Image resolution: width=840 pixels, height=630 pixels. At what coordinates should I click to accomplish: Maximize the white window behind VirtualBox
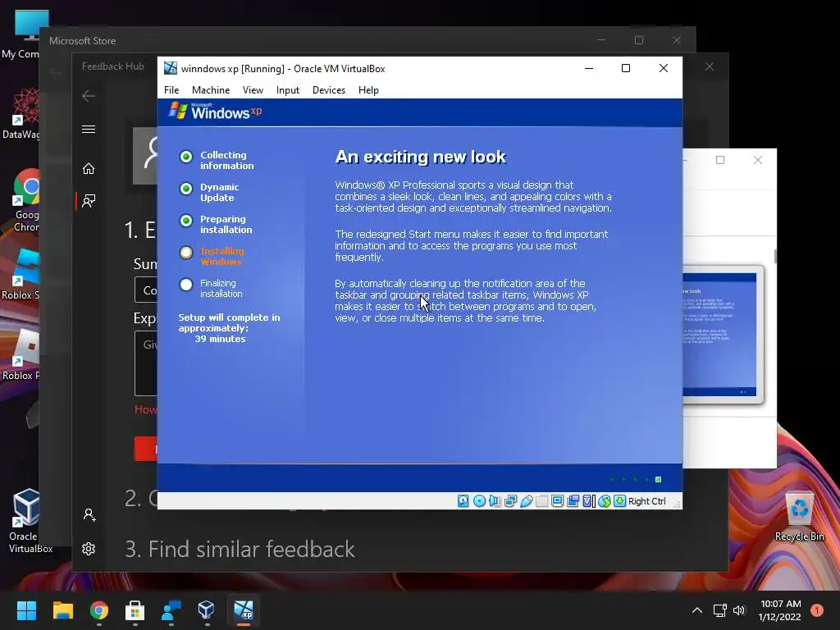[x=720, y=160]
